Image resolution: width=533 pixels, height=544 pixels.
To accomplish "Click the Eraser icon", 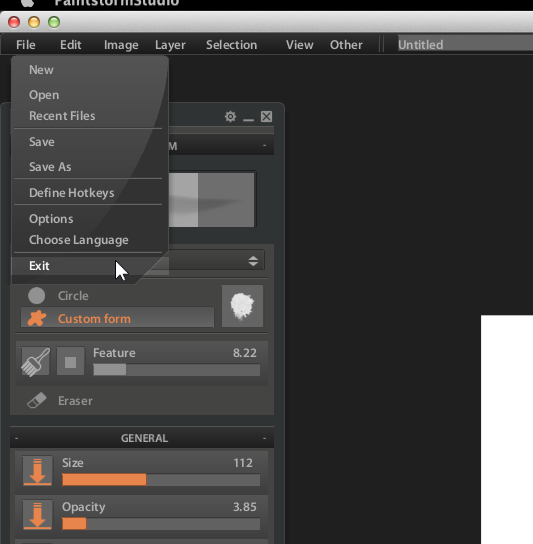I will tap(36, 401).
